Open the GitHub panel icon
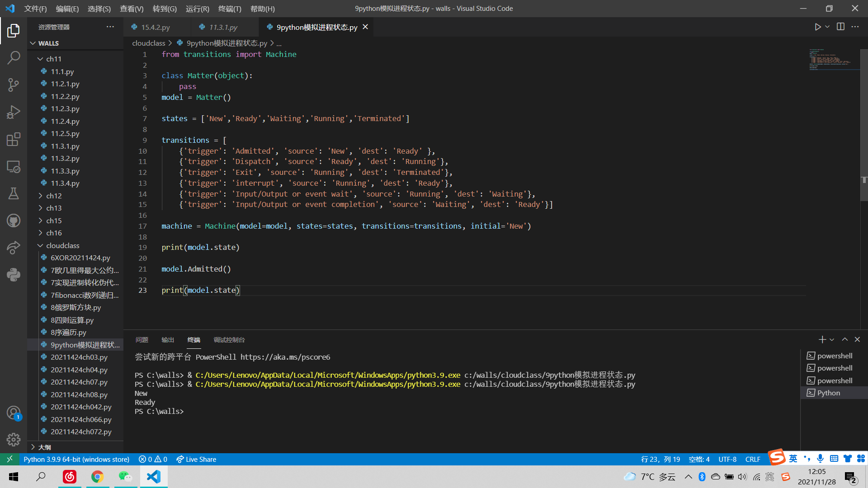Viewport: 868px width, 488px height. [x=14, y=221]
